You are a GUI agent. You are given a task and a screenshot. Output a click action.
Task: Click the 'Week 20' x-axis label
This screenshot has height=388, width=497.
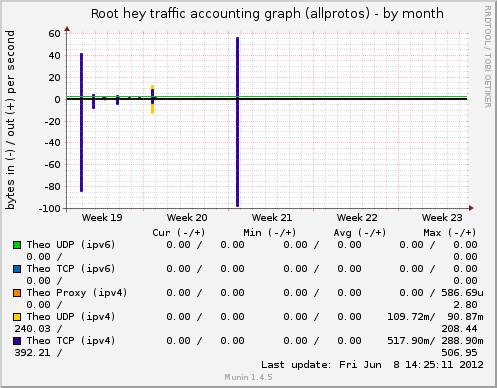pyautogui.click(x=187, y=218)
